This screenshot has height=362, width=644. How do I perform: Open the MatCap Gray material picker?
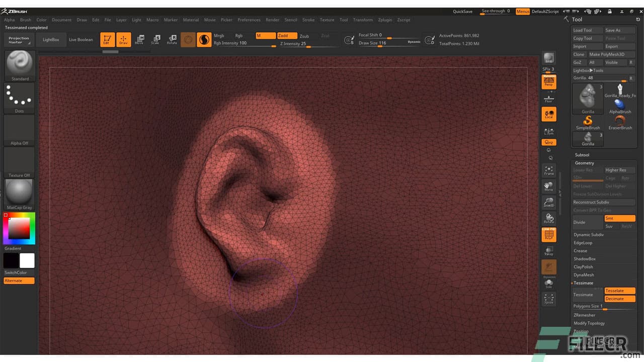pyautogui.click(x=19, y=193)
